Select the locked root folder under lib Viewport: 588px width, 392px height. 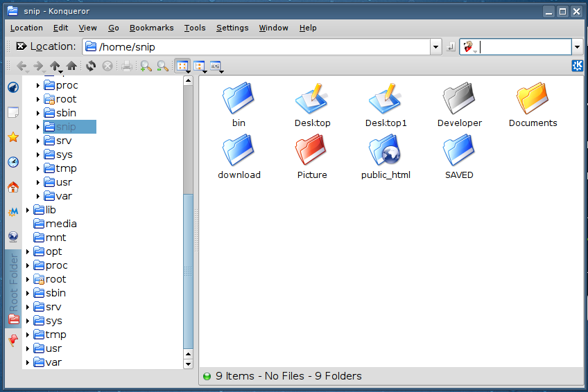[x=50, y=279]
